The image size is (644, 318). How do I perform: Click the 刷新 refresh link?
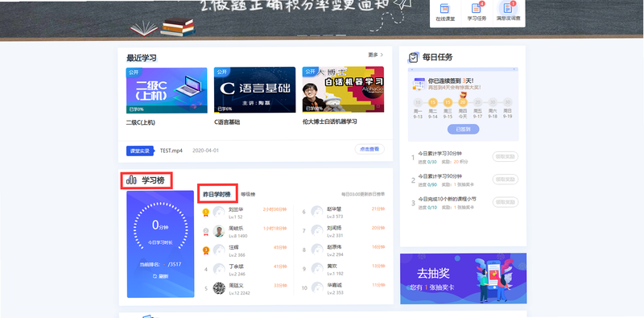point(160,276)
